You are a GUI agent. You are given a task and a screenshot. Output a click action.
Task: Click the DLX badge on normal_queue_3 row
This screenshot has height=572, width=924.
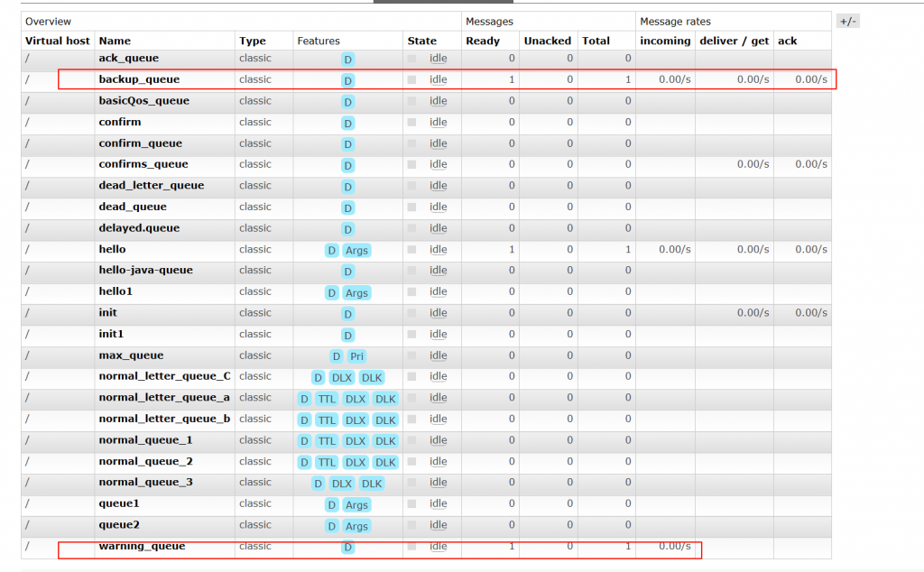pos(342,484)
